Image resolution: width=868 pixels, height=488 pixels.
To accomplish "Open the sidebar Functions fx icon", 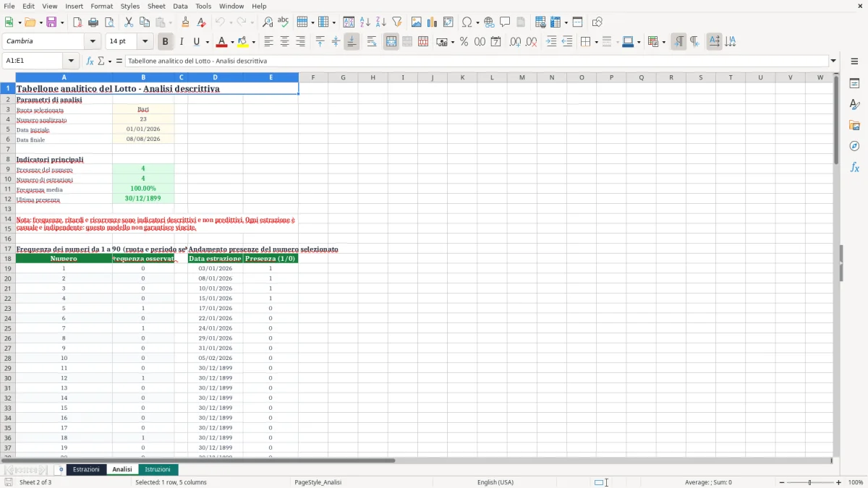I will (x=854, y=167).
